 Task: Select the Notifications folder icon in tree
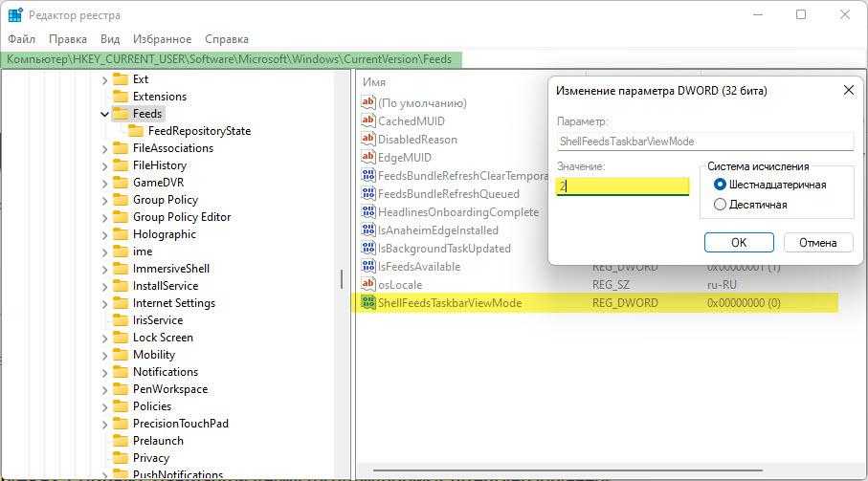tap(121, 372)
